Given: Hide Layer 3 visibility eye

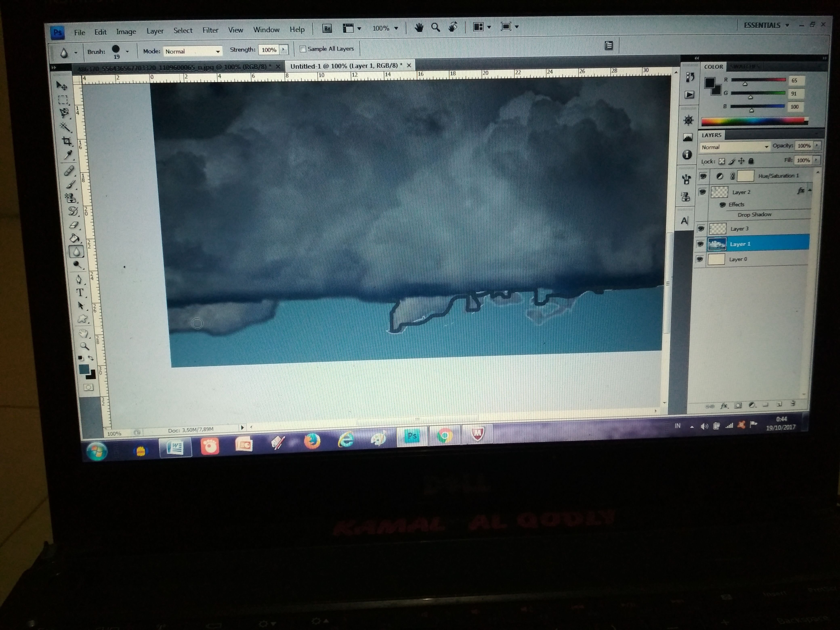Looking at the screenshot, I should (701, 229).
